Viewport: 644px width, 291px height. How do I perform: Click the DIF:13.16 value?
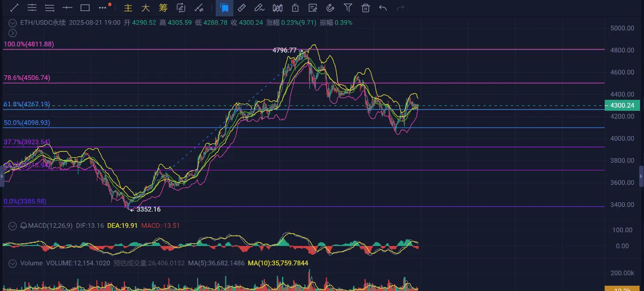[90, 226]
